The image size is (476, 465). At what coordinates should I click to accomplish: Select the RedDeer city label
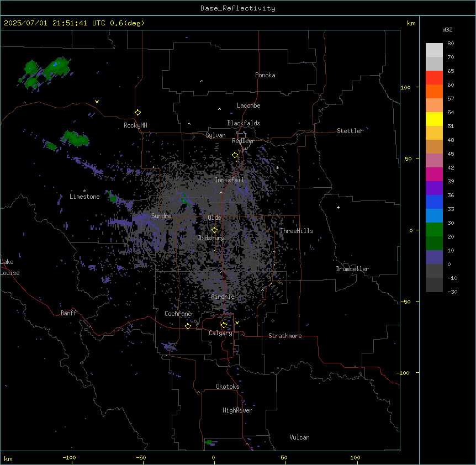pyautogui.click(x=243, y=141)
